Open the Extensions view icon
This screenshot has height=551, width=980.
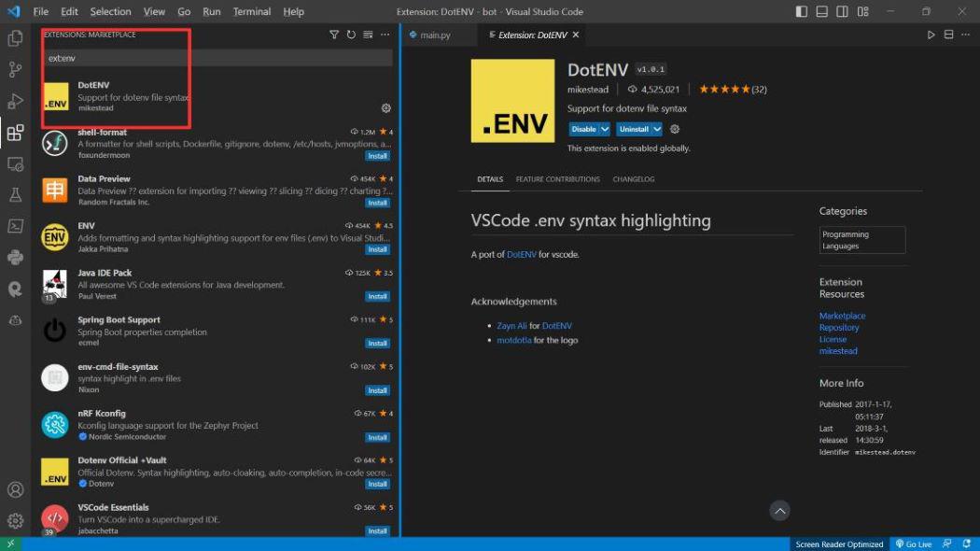pos(15,133)
